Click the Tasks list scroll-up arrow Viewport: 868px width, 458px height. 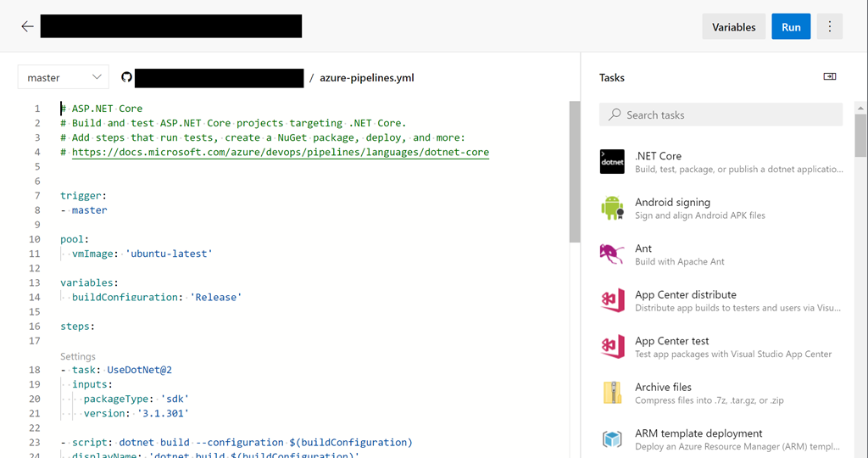tap(860, 108)
